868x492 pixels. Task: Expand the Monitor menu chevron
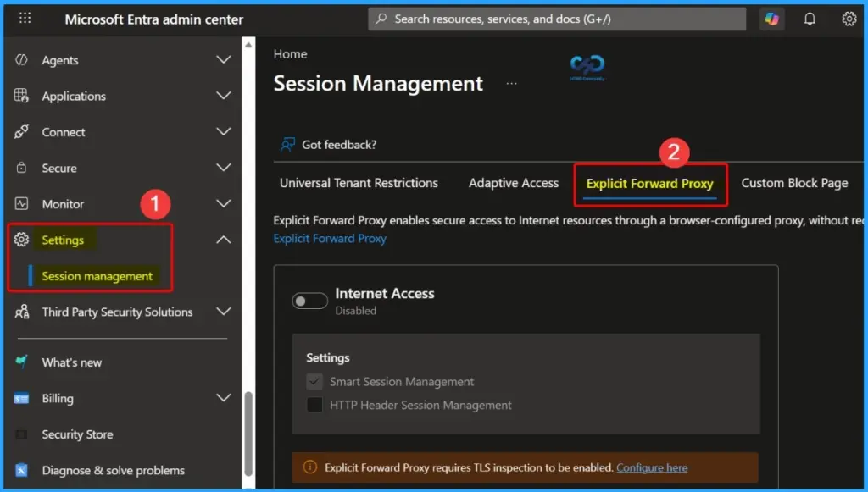224,203
